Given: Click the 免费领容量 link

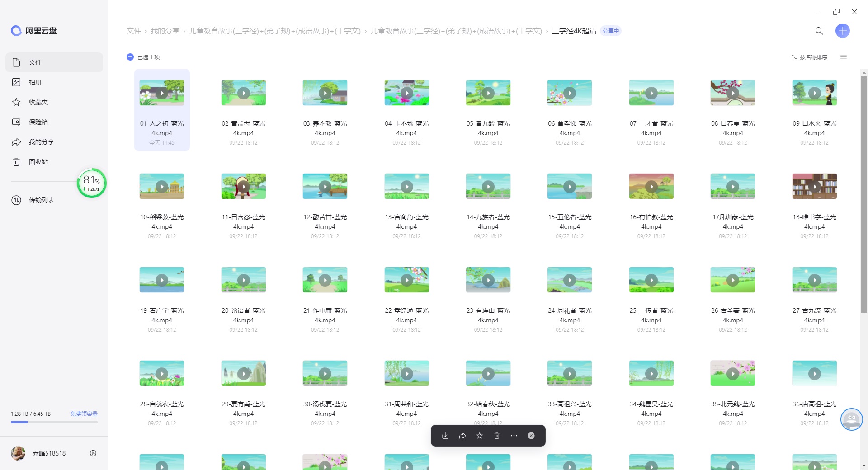Looking at the screenshot, I should [x=84, y=414].
